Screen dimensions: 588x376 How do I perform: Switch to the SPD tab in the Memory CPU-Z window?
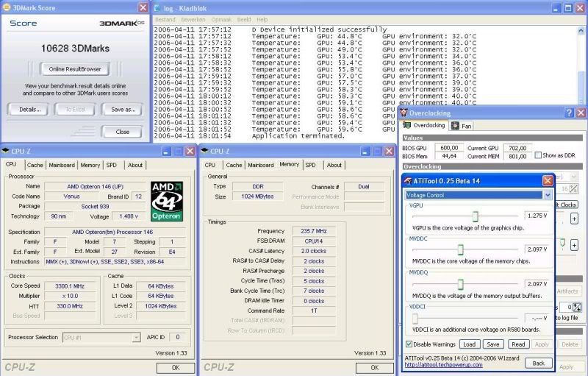[310, 165]
